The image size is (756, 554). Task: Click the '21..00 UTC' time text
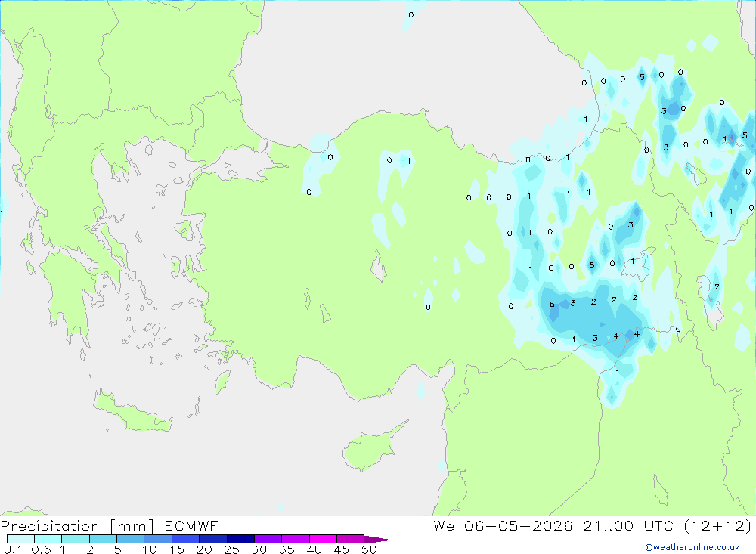(627, 525)
